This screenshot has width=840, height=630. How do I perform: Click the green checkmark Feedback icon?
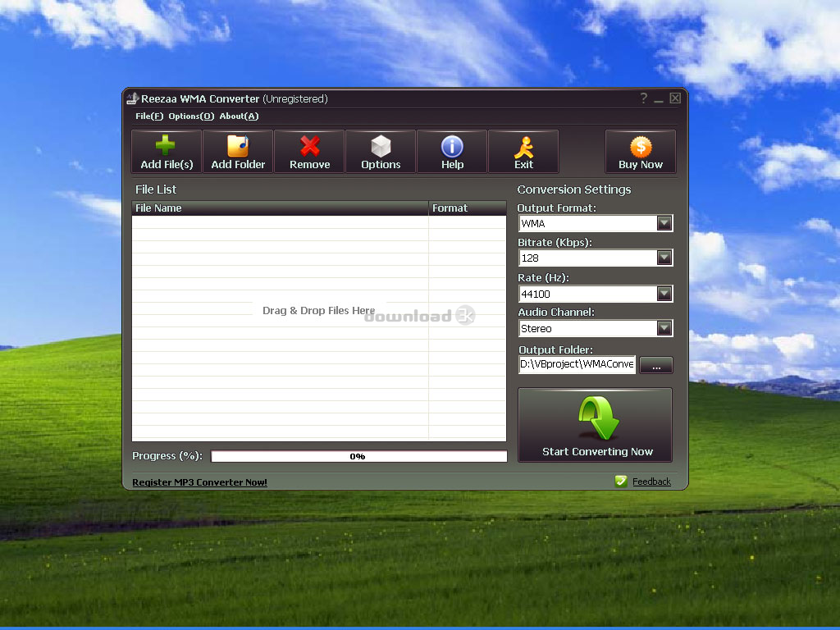pyautogui.click(x=621, y=481)
